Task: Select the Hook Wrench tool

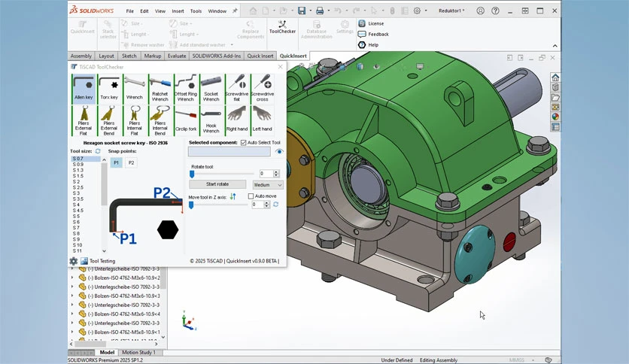Action: click(x=211, y=120)
